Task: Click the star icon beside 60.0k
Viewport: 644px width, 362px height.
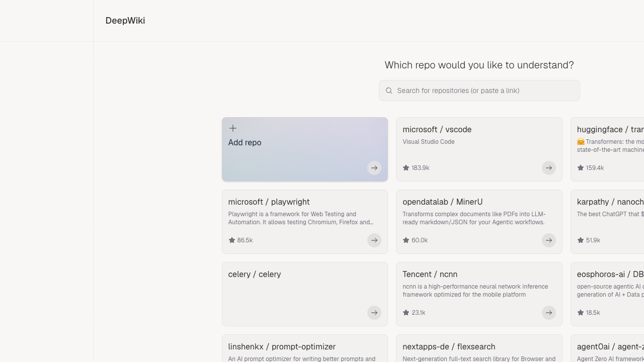Action: (x=406, y=240)
